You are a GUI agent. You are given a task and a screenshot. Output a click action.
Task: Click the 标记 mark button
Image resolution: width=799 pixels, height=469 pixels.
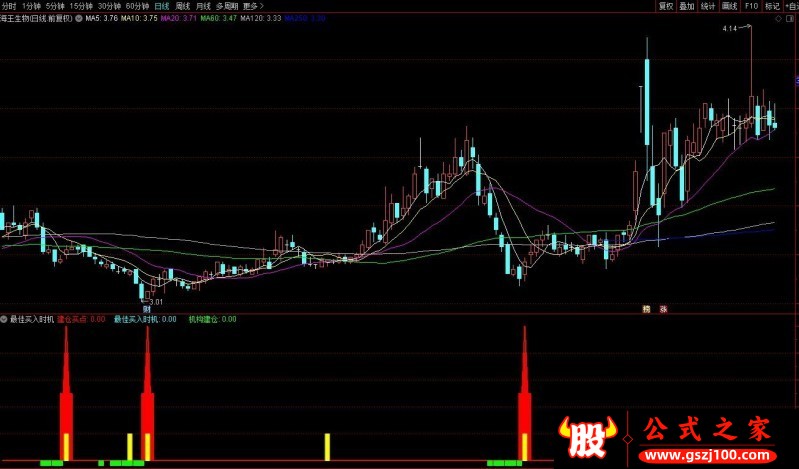772,6
